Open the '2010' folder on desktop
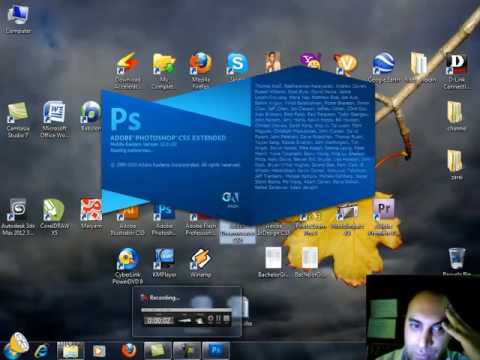This screenshot has height=360, width=480. (455, 165)
